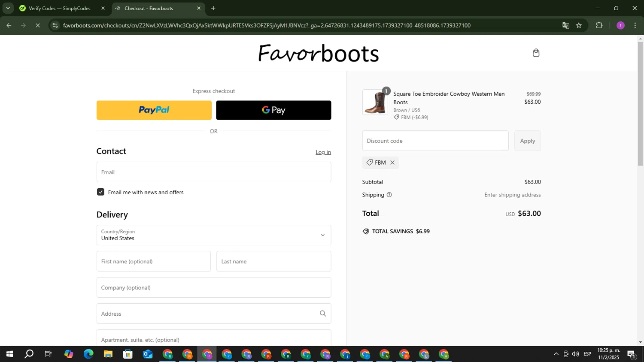This screenshot has width=644, height=362.
Task: Click the First name (optional) field
Action: pyautogui.click(x=154, y=261)
